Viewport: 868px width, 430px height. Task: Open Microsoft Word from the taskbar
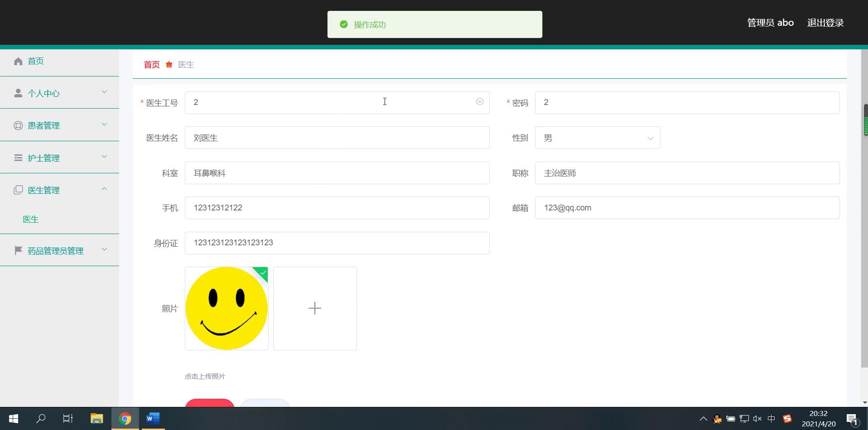pyautogui.click(x=153, y=419)
